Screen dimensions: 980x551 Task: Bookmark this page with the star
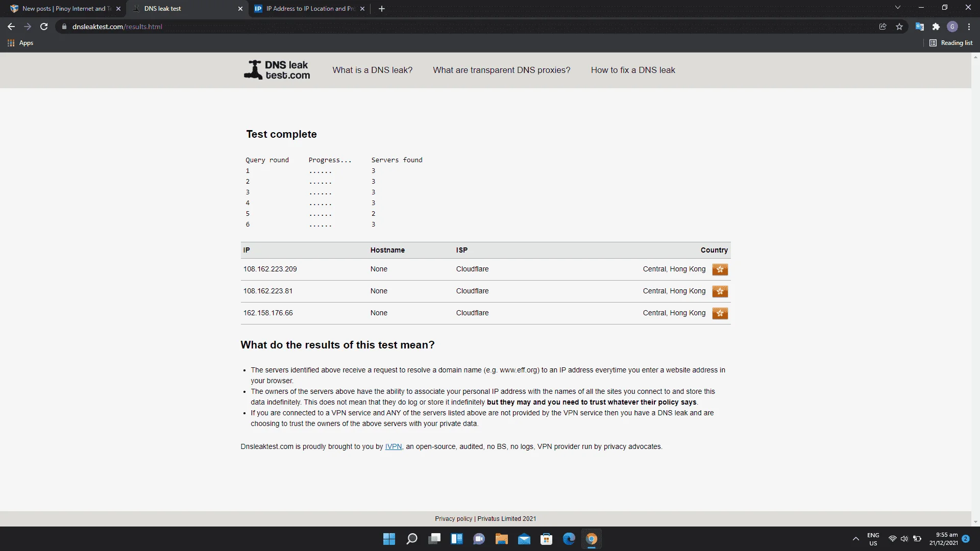click(899, 27)
